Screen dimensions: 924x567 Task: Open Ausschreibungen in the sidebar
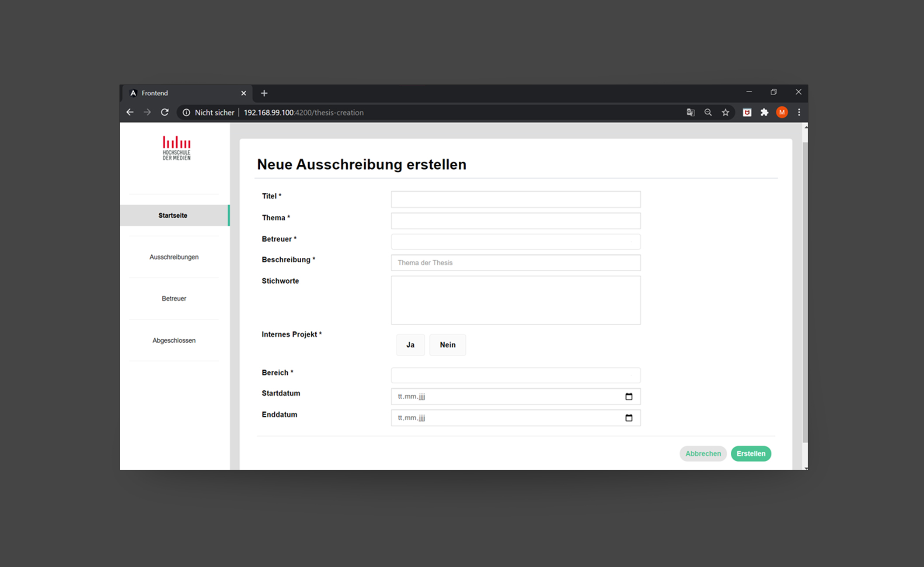coord(174,257)
